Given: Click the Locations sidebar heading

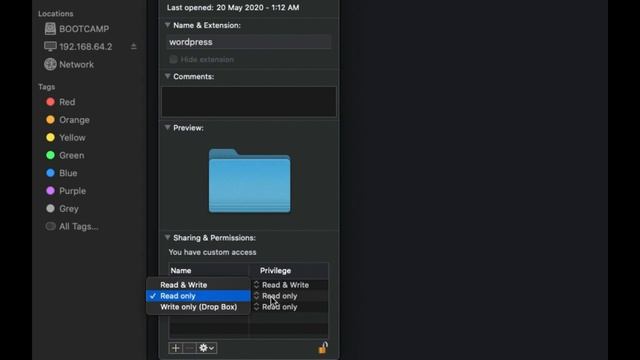Looking at the screenshot, I should [x=56, y=13].
